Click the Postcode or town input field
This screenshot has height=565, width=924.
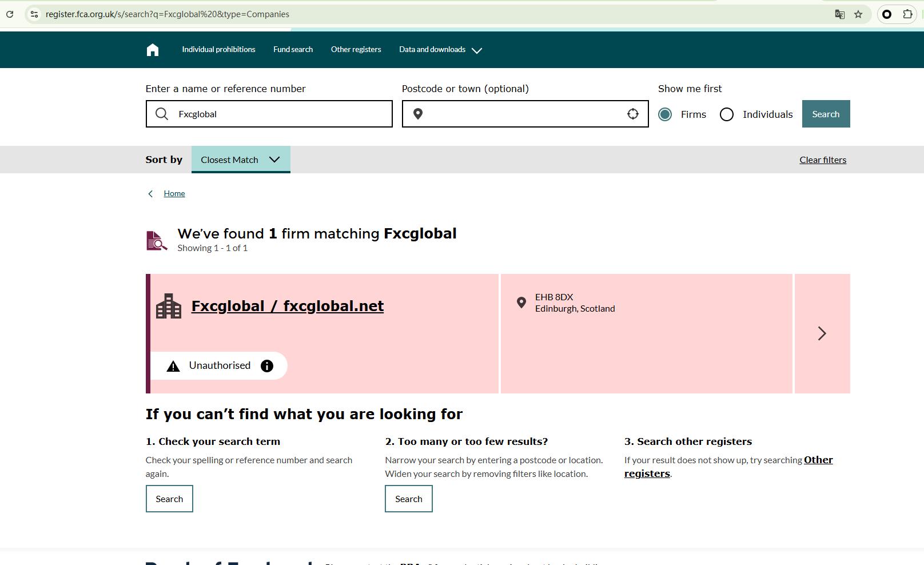click(525, 114)
